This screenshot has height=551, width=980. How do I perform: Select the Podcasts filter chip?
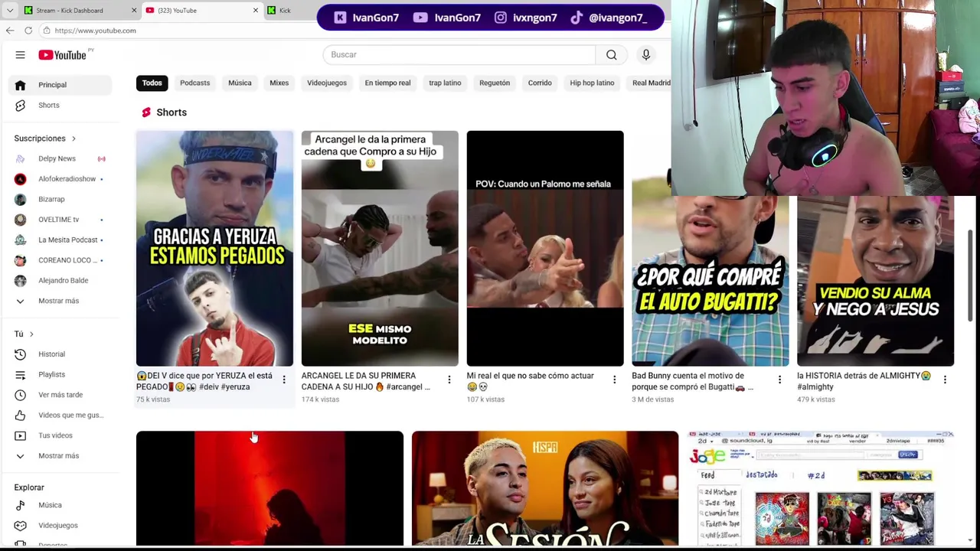coord(194,83)
